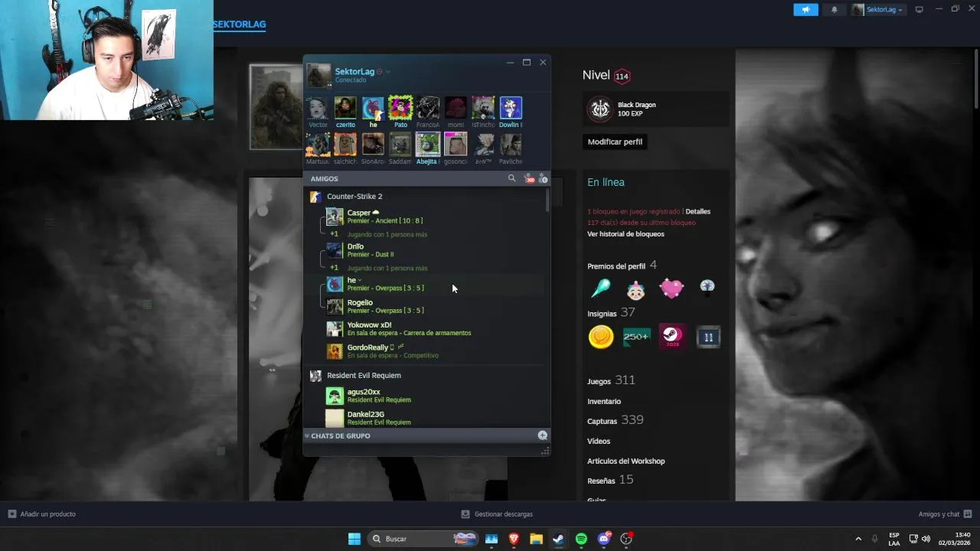Image resolution: width=980 pixels, height=551 pixels.
Task: Open File Explorer from the taskbar
Action: 536,539
